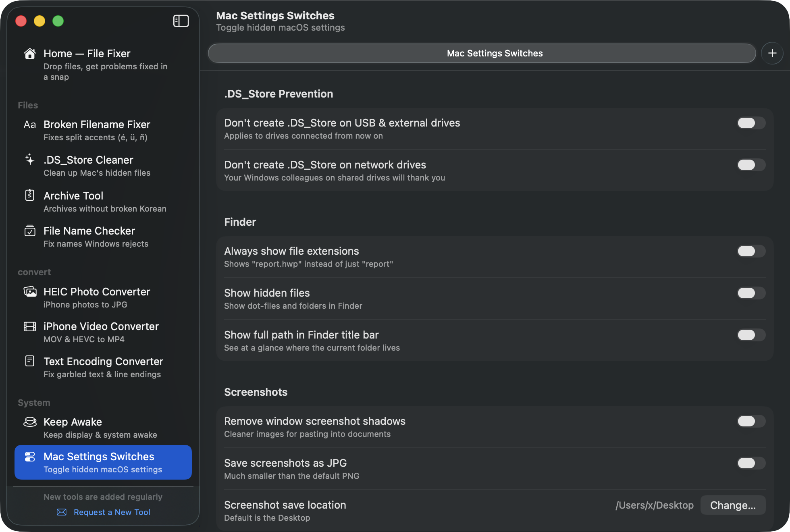Click the "Toggle hidden macOS settings" header subtitle
This screenshot has width=790, height=532.
281,27
